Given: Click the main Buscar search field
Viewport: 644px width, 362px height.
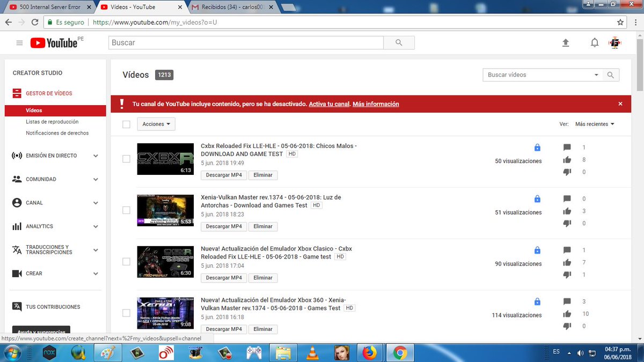Looking at the screenshot, I should click(246, 43).
